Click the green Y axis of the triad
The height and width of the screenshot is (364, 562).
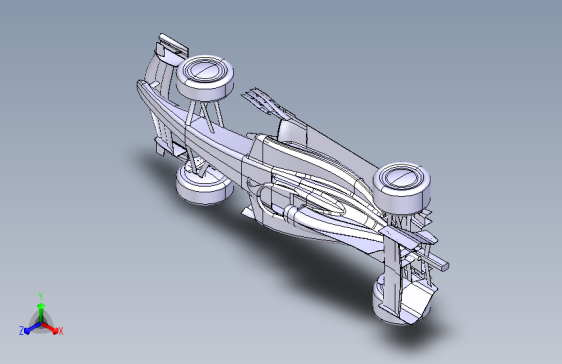coord(41,313)
